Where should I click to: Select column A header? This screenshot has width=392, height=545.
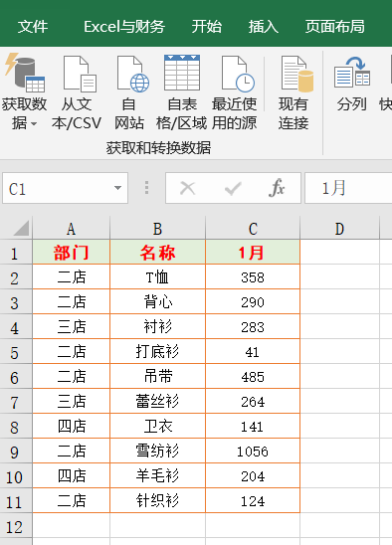[71, 229]
